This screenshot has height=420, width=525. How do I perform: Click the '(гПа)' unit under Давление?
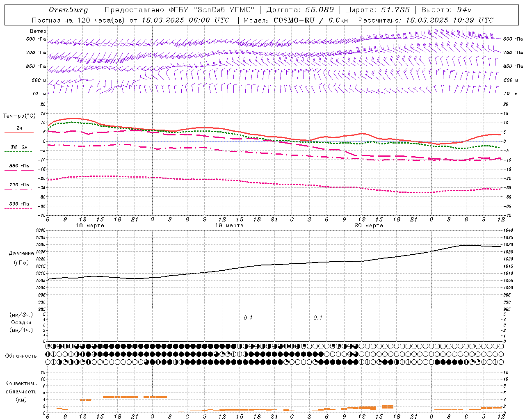click(21, 262)
